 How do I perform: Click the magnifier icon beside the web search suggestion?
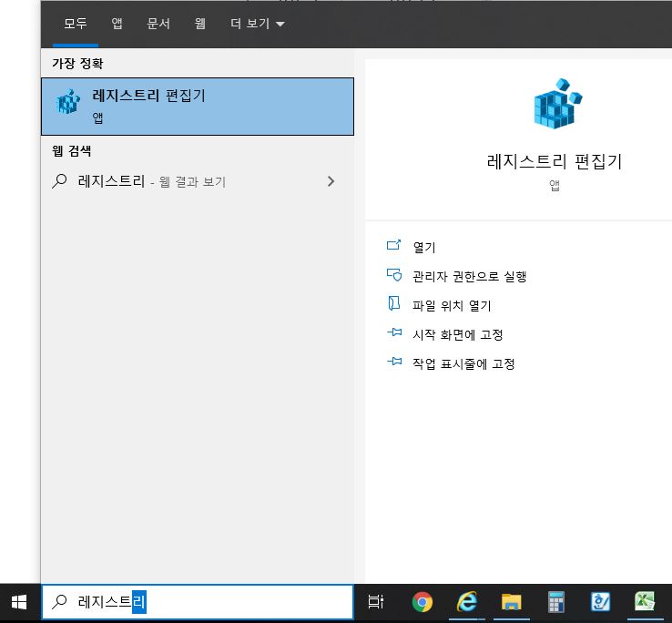point(59,181)
